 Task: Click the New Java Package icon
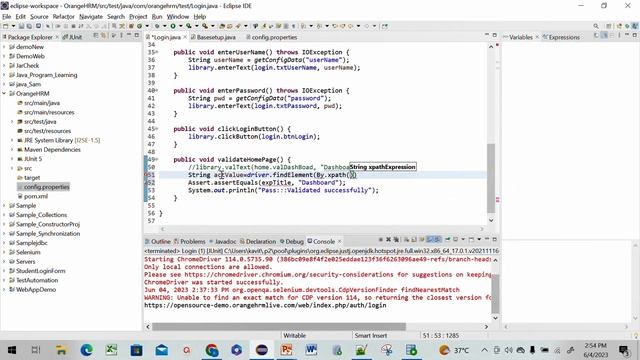click(x=131, y=26)
